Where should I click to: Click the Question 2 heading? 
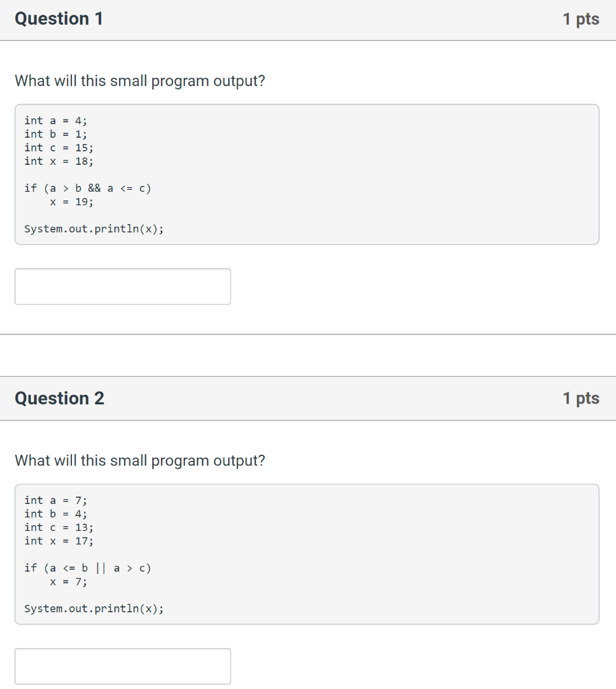[x=59, y=398]
